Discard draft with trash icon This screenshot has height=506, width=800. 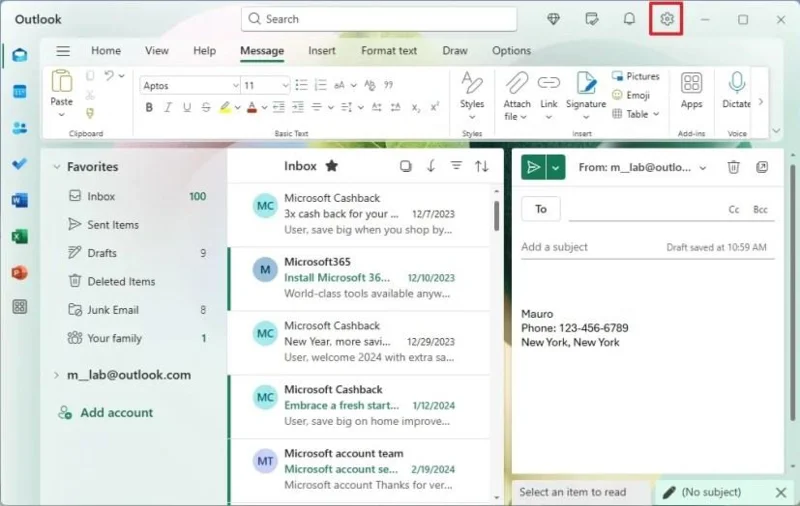(x=733, y=167)
